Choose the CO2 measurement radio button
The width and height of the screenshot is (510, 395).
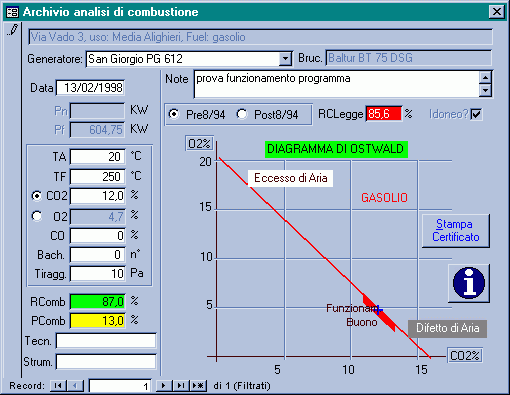[x=37, y=196]
